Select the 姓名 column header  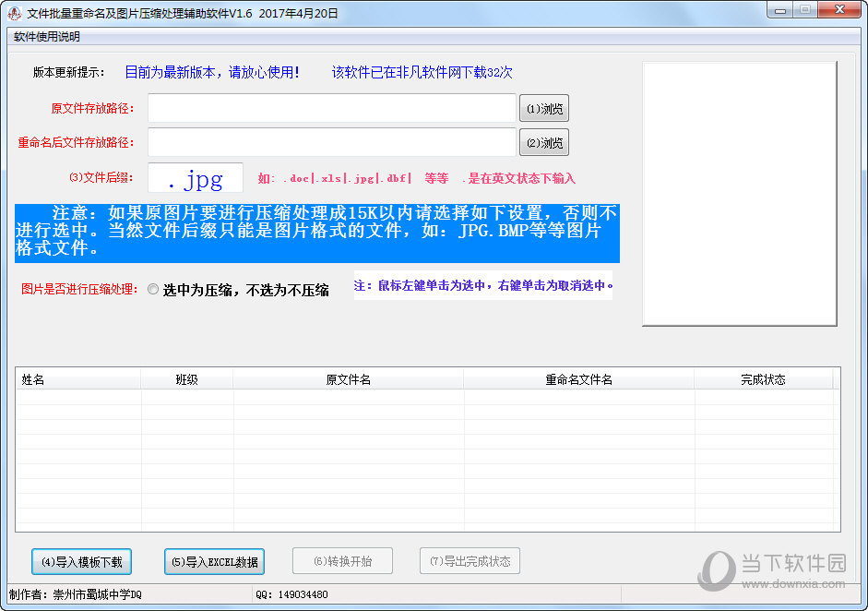pos(77,379)
